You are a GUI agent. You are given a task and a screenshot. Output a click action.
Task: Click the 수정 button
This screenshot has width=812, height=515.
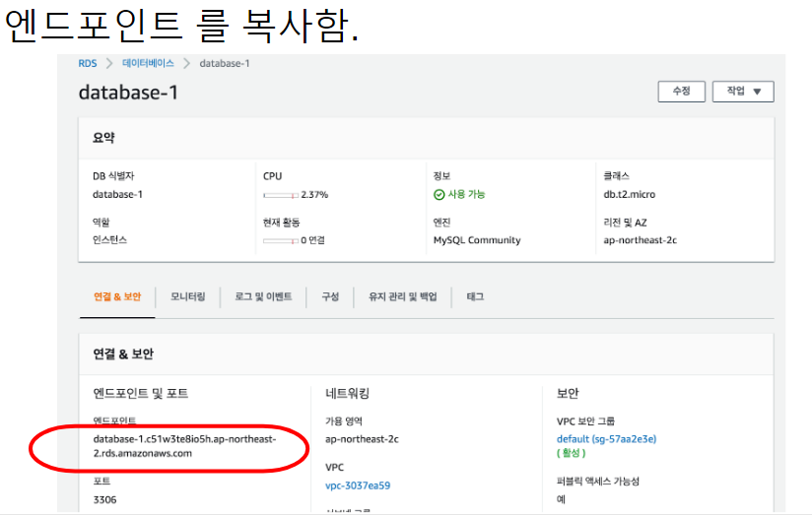click(682, 92)
